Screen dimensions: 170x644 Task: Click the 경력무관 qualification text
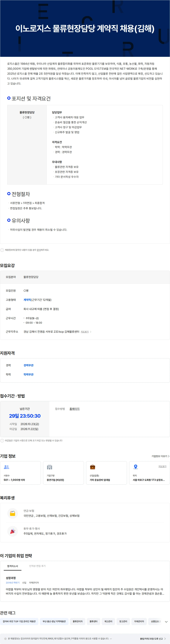(x=29, y=365)
